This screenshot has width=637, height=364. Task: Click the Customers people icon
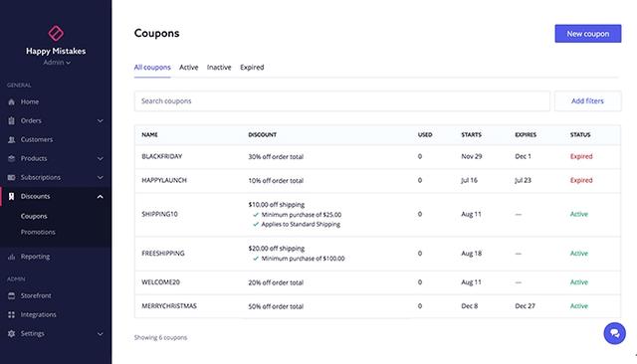[x=11, y=139]
